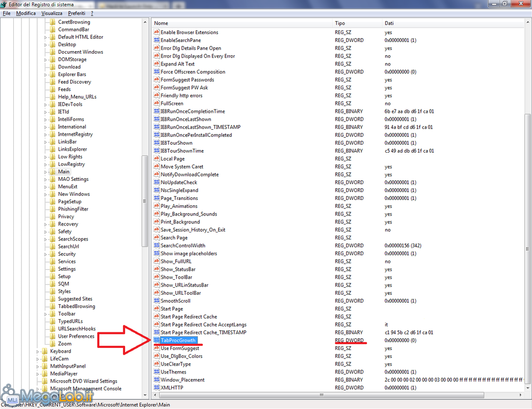
Task: Click the MediaPlayer folder icon
Action: 45,373
